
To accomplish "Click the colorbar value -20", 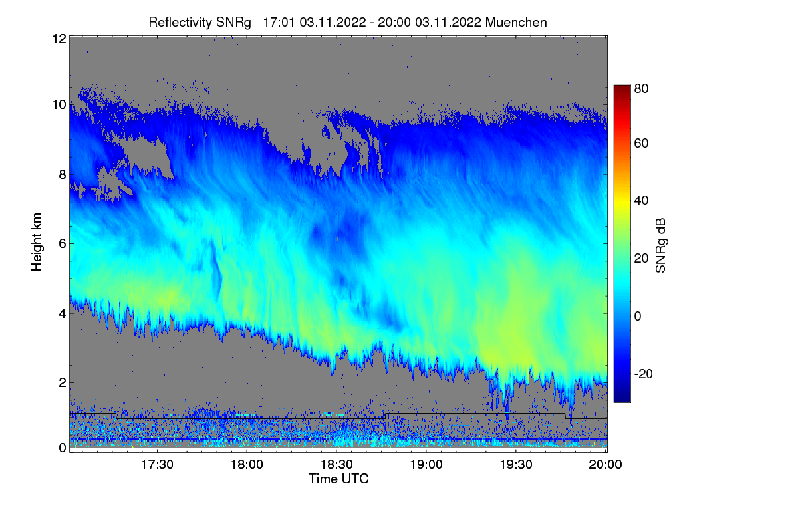I will click(x=644, y=374).
